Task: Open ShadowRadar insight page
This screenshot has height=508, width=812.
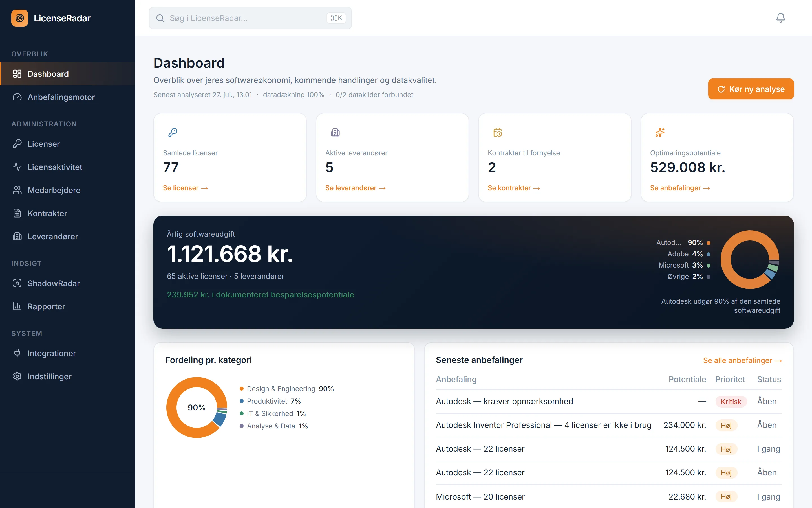Action: [x=67, y=283]
